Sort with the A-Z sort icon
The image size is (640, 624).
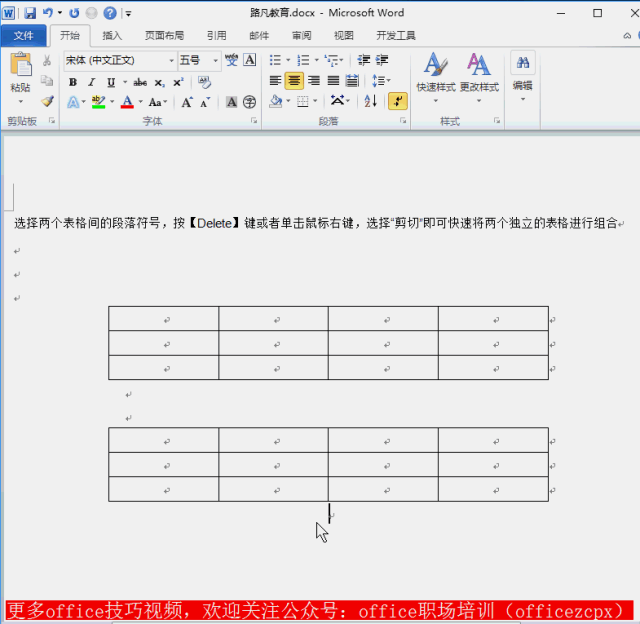point(371,101)
